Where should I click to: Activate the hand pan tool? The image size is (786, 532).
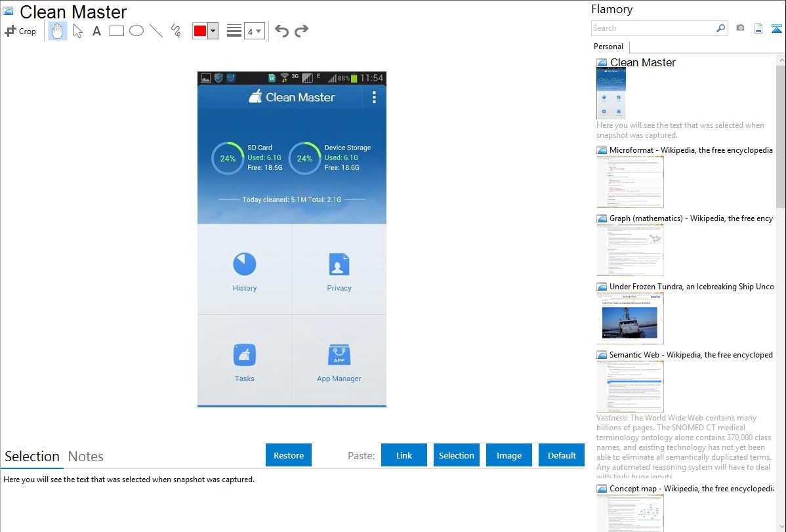(x=58, y=31)
